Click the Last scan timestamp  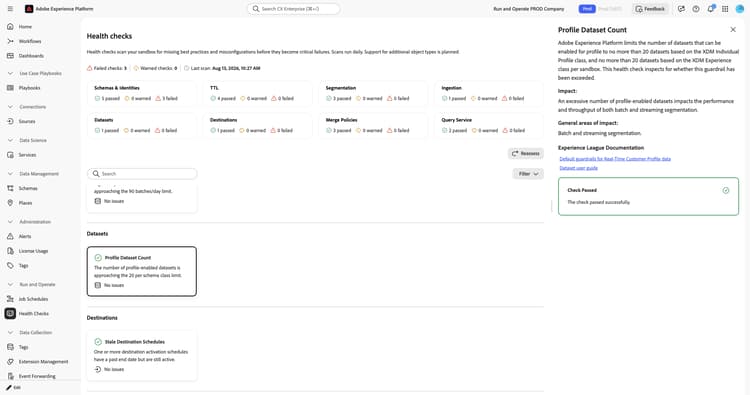click(x=222, y=68)
